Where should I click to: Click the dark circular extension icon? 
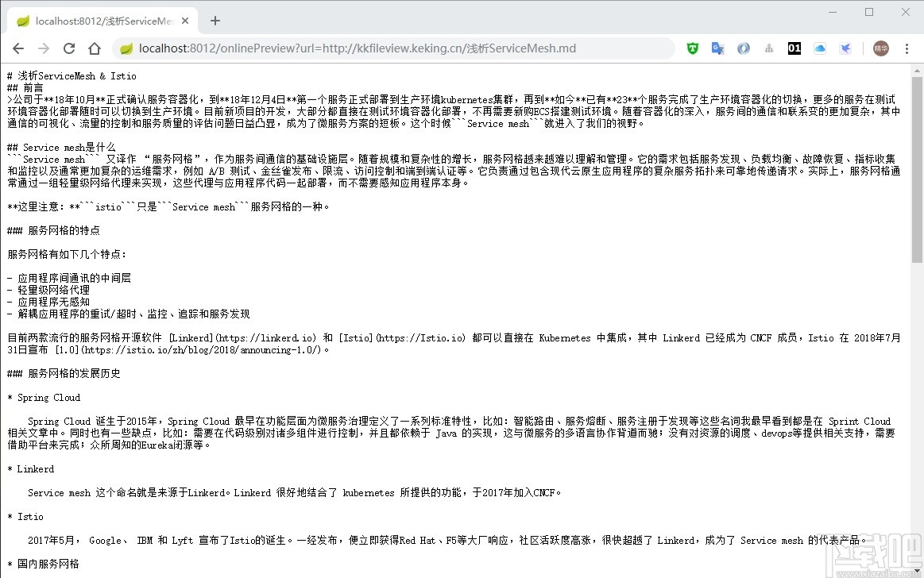click(743, 48)
